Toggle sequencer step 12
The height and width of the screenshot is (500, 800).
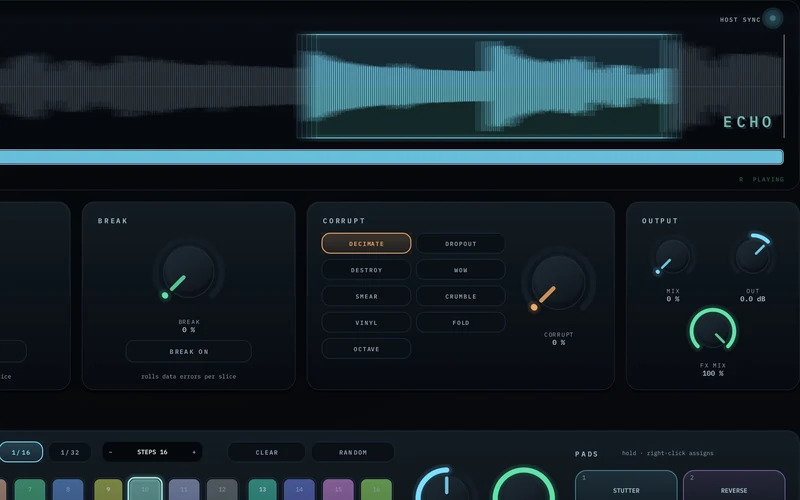(x=222, y=489)
